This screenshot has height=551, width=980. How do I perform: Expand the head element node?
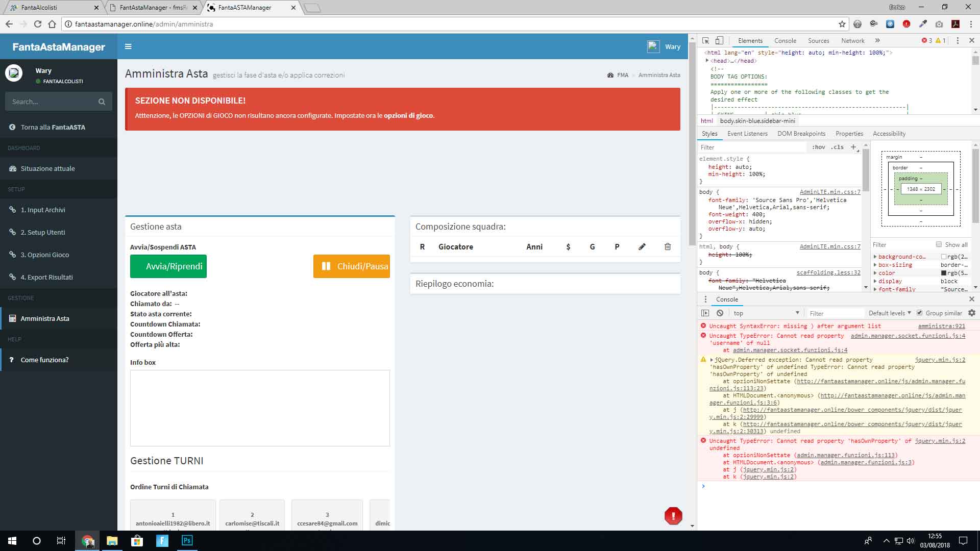pos(707,61)
